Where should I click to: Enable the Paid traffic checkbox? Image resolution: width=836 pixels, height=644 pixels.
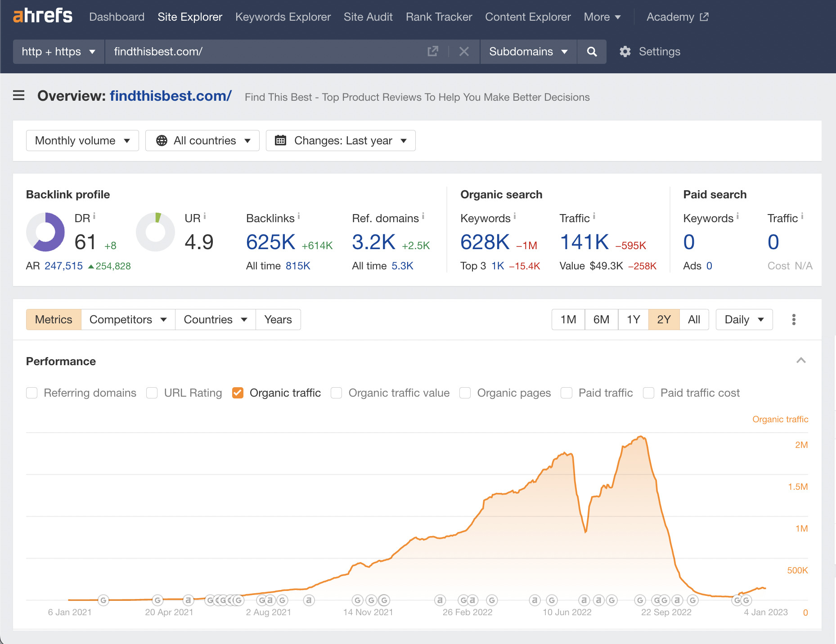click(x=566, y=393)
